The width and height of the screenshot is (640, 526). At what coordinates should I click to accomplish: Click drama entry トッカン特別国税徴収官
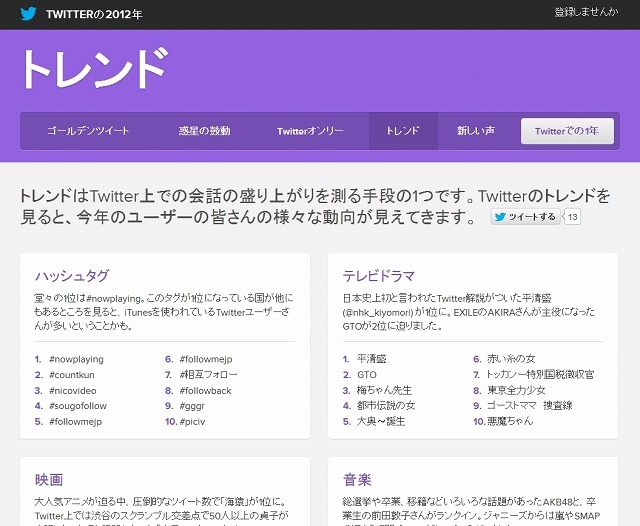click(540, 375)
